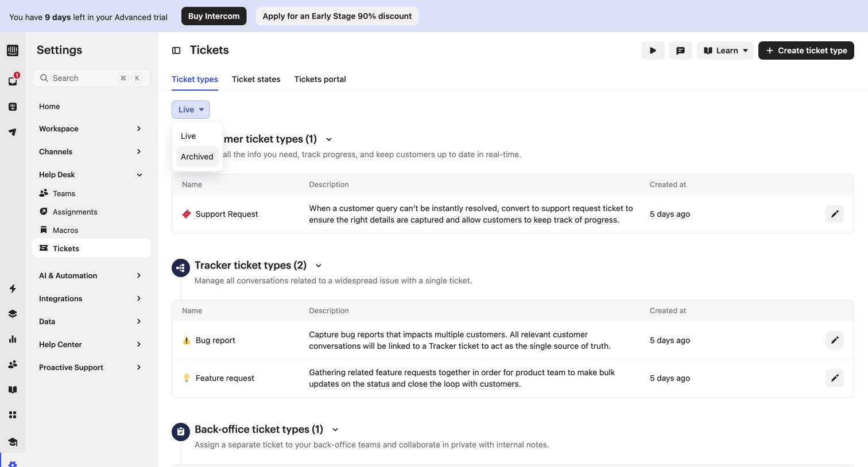This screenshot has width=868, height=467.
Task: Edit the Bug report ticket type
Action: coord(835,340)
